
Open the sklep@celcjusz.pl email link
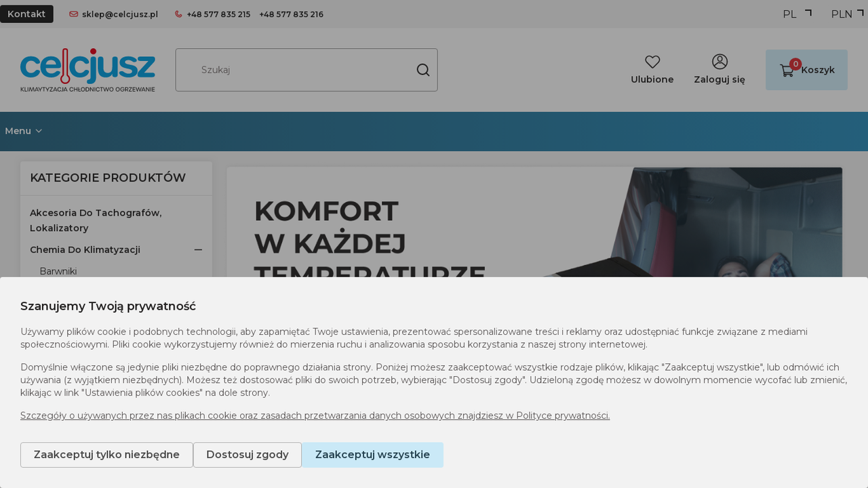pyautogui.click(x=120, y=14)
